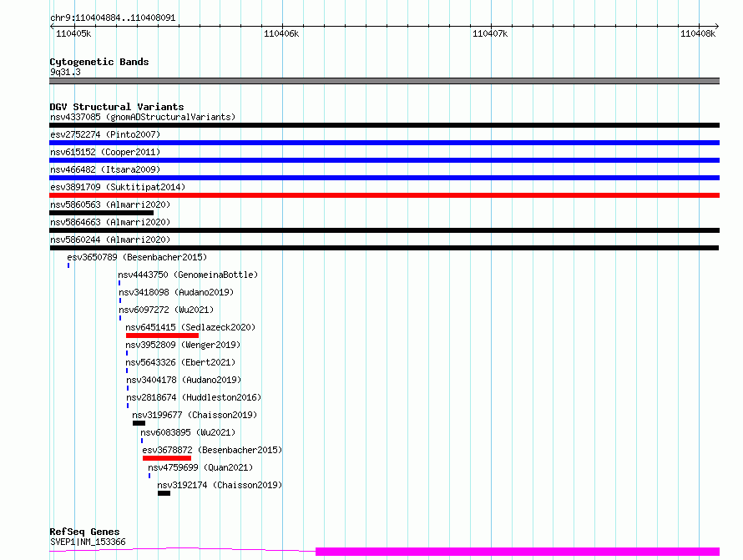This screenshot has height=560, width=743.
Task: Click the short black nsv5860563 bar
Action: pyautogui.click(x=101, y=213)
